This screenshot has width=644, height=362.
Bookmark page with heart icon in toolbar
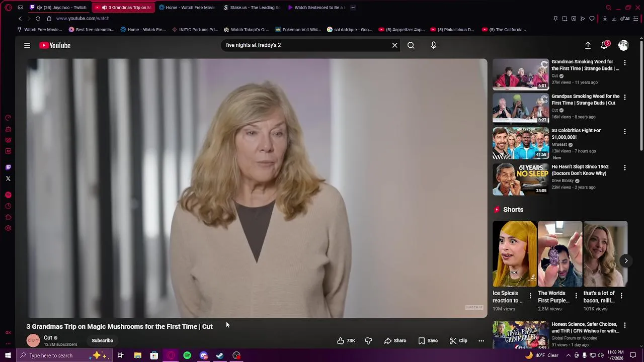coord(592,19)
